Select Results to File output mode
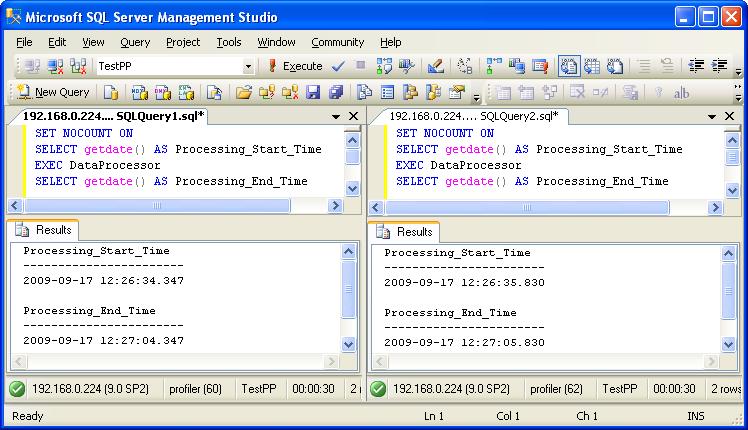The height and width of the screenshot is (430, 748). (x=615, y=66)
